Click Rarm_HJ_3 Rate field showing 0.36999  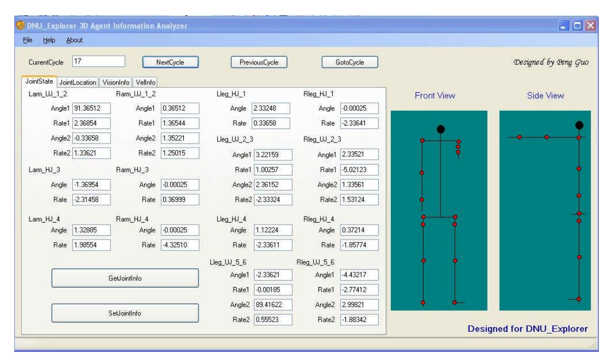pos(180,199)
